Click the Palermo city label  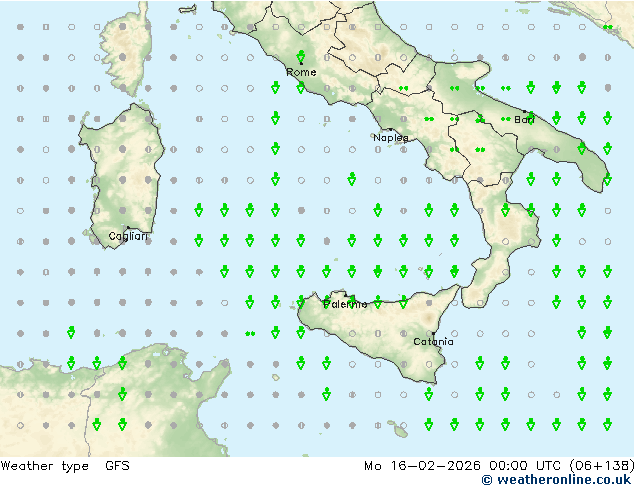345,304
